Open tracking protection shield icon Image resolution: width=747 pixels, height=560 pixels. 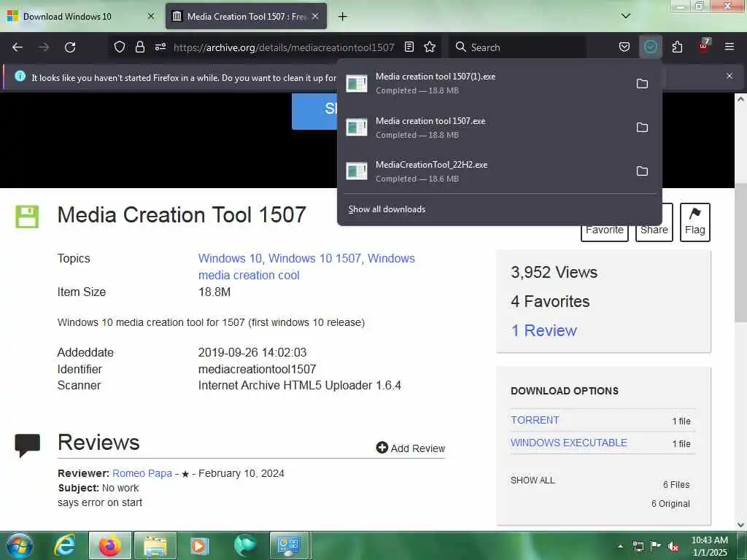(x=119, y=47)
